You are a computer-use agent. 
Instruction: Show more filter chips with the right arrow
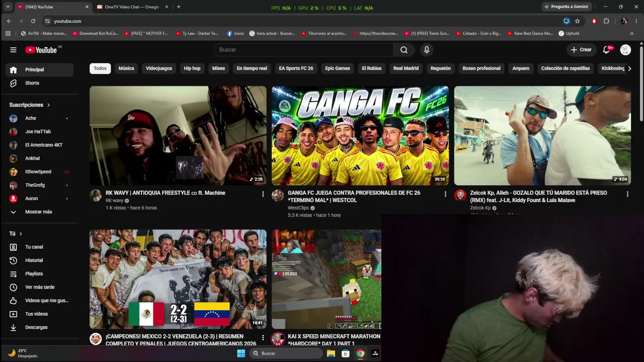pyautogui.click(x=629, y=68)
